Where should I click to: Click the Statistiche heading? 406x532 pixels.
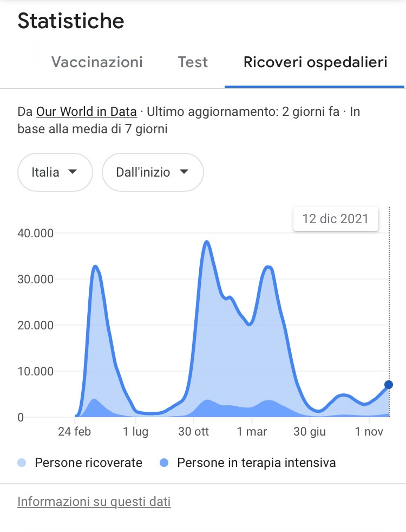tap(71, 21)
